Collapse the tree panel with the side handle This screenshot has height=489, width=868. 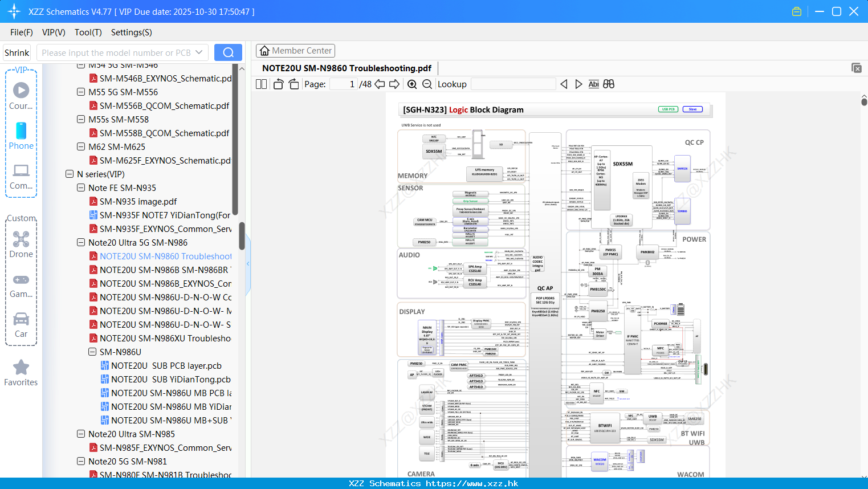248,264
